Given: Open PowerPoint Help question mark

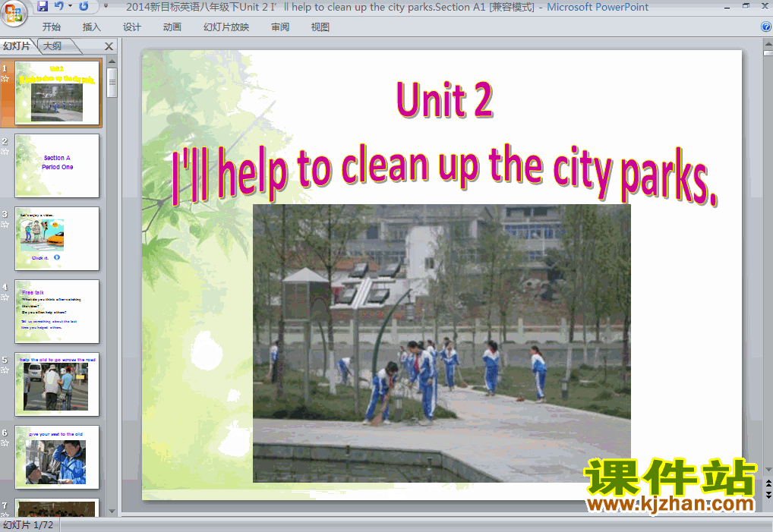Looking at the screenshot, I should (766, 27).
